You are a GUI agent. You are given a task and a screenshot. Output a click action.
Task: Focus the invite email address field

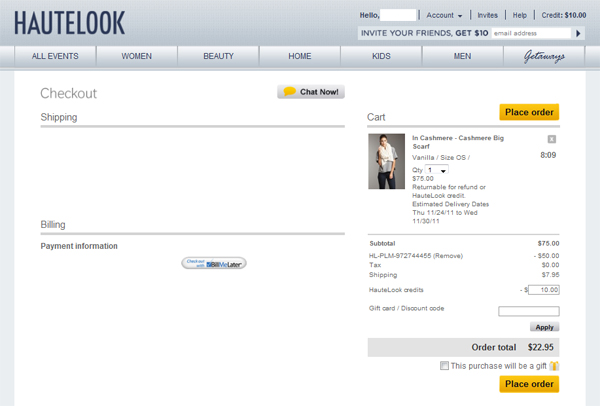pos(531,33)
